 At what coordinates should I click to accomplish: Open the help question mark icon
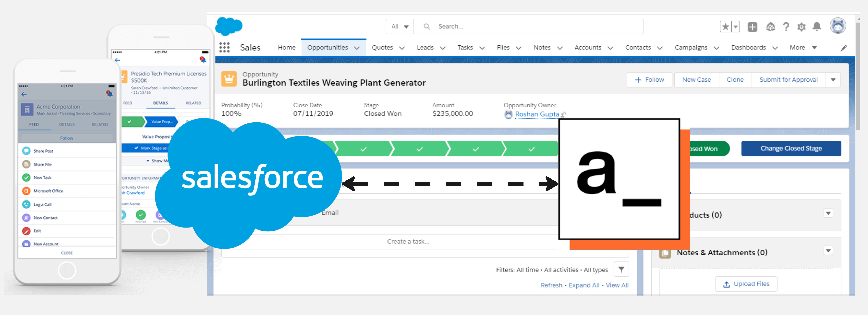point(786,27)
